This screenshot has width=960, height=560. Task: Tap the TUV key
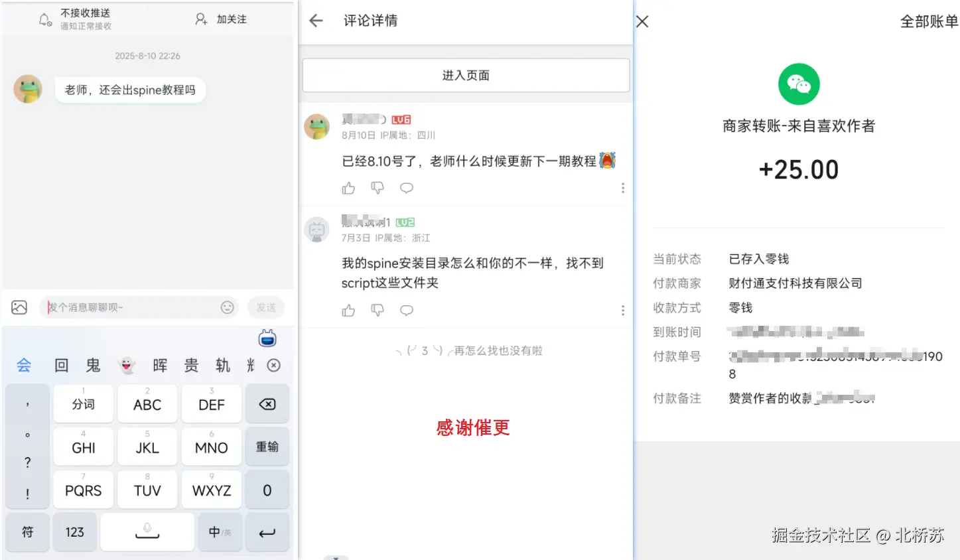[x=147, y=490]
